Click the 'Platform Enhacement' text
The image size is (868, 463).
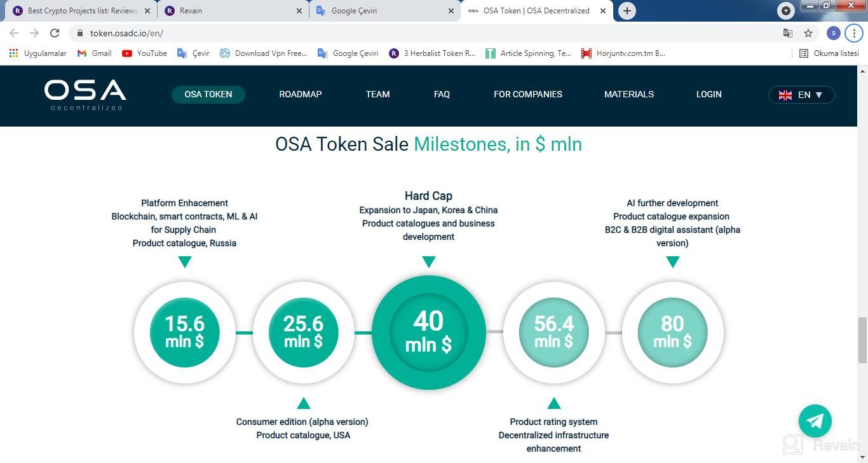(185, 203)
